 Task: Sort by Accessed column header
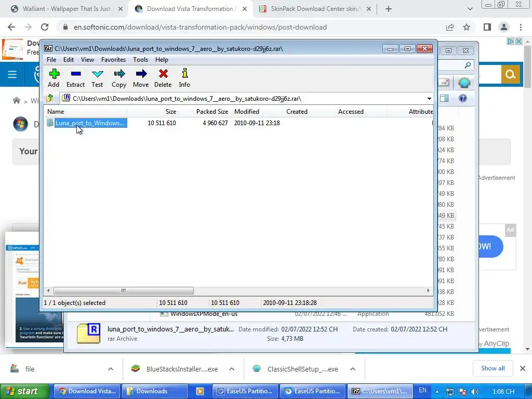pos(361,112)
